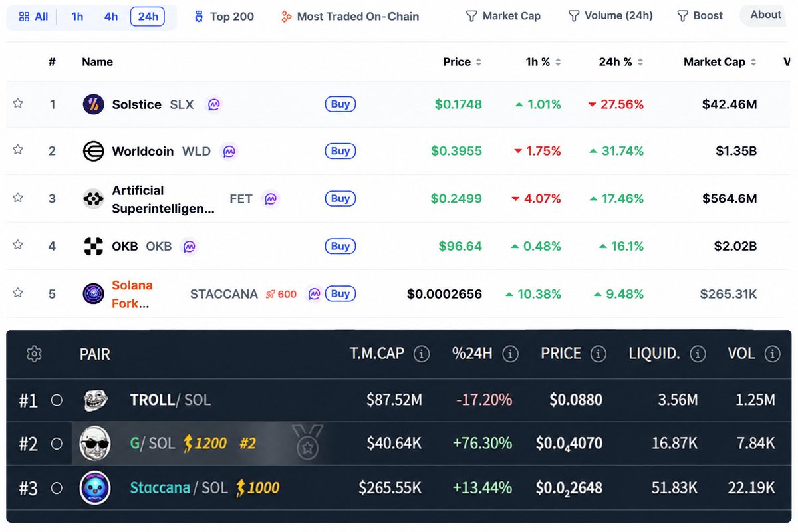Star the Solana Fork STACCANA row

(18, 293)
